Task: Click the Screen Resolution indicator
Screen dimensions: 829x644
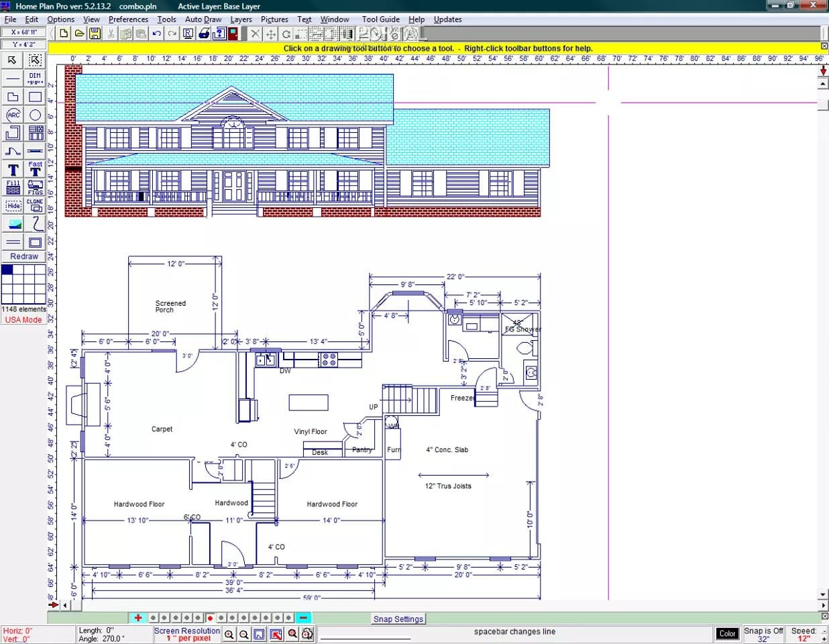Action: point(187,634)
